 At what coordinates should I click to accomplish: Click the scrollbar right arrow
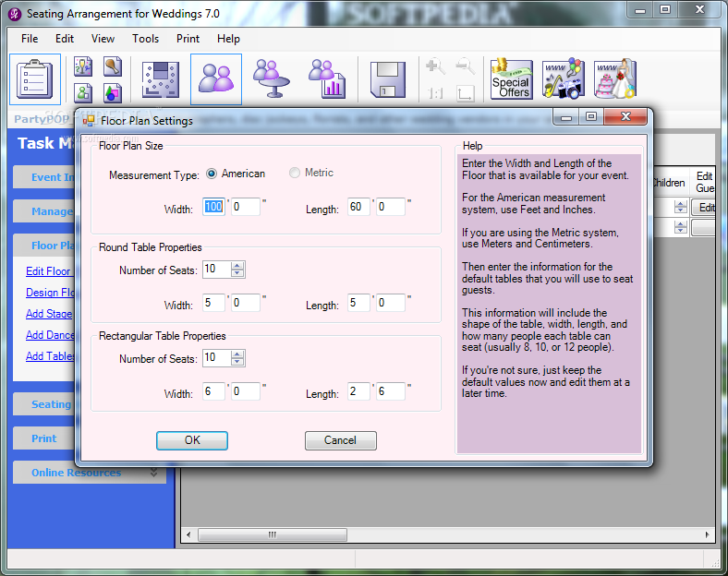(x=707, y=534)
